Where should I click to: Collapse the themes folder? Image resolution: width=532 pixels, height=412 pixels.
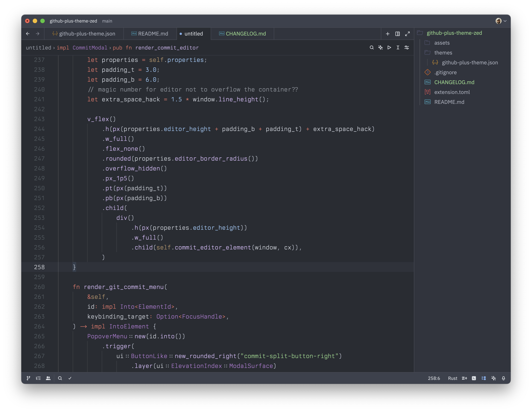(x=443, y=53)
